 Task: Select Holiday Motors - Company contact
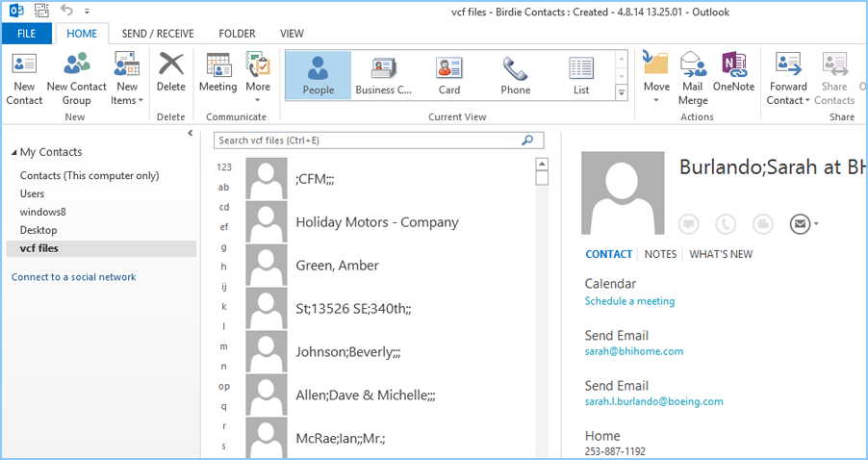389,222
